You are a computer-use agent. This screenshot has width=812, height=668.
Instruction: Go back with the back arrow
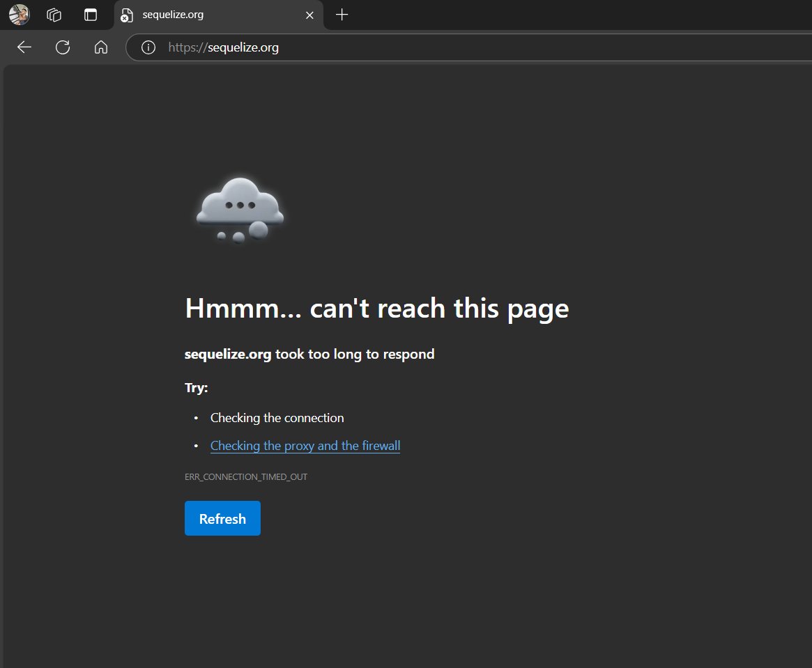click(x=24, y=47)
